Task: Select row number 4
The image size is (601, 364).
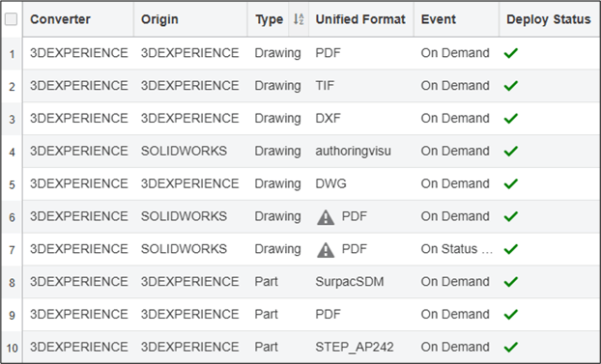Action: pos(12,152)
